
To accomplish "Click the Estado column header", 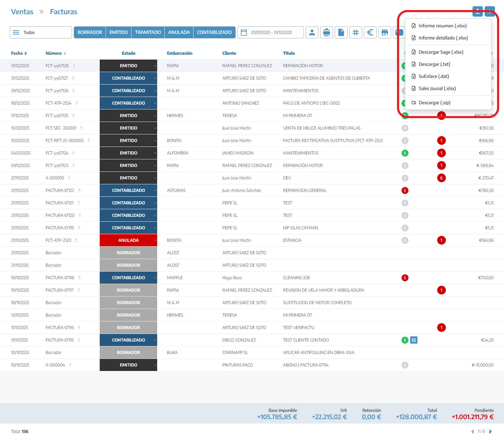I will click(128, 53).
